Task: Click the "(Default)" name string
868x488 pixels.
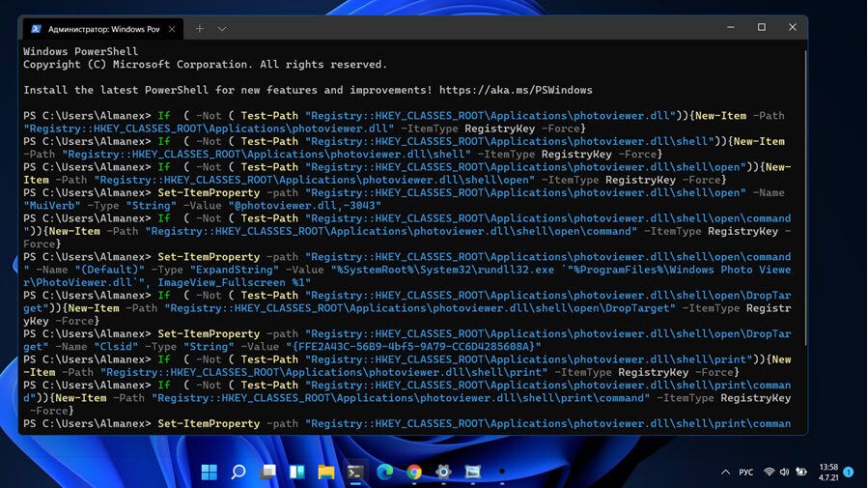Action: (x=110, y=270)
